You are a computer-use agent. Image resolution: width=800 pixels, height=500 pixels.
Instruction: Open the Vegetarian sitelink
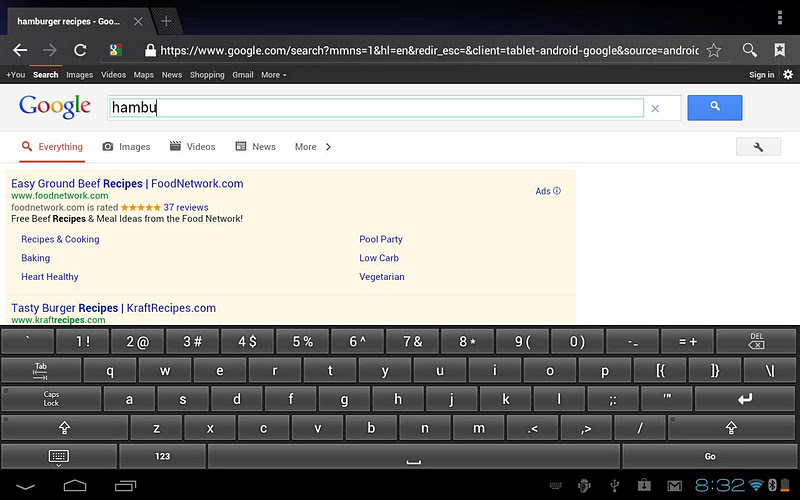tap(382, 277)
